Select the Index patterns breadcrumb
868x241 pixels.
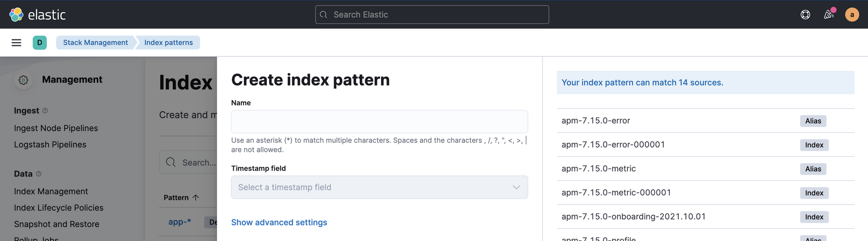point(168,43)
